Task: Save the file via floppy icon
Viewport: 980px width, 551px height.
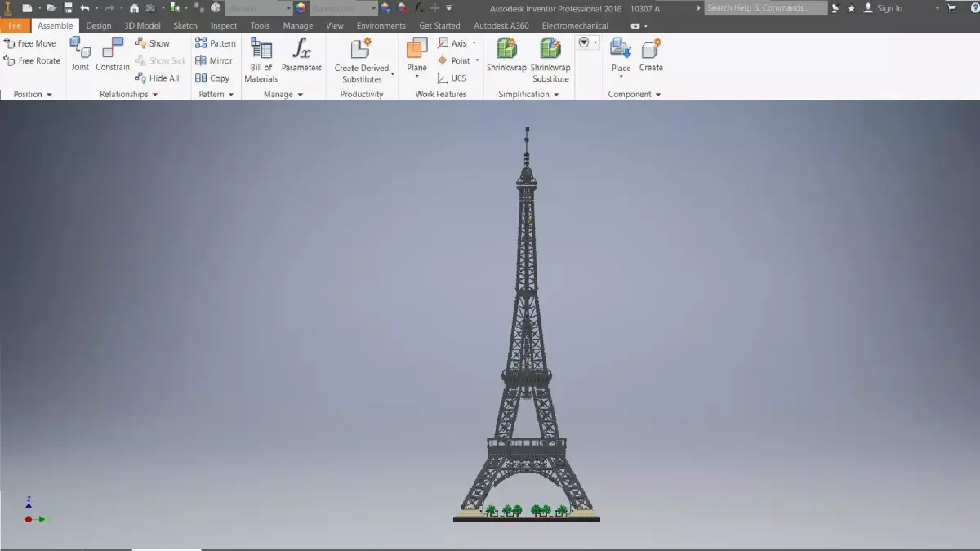Action: click(x=69, y=8)
